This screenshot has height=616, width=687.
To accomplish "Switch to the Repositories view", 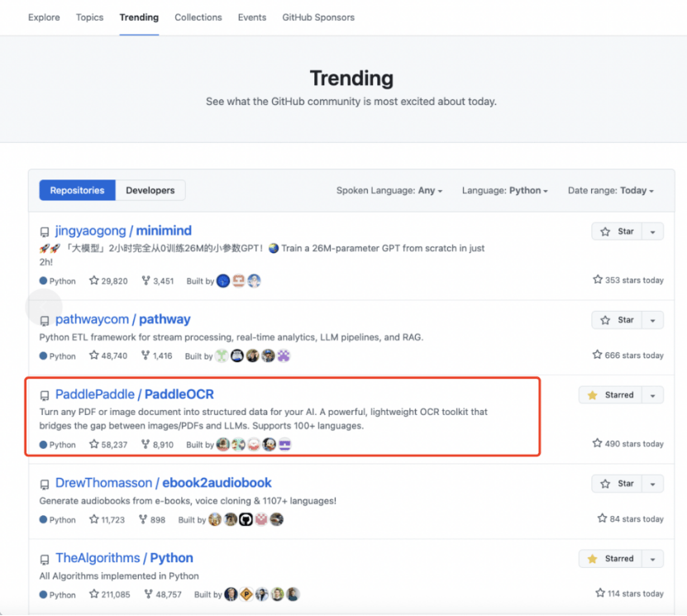I will point(77,190).
